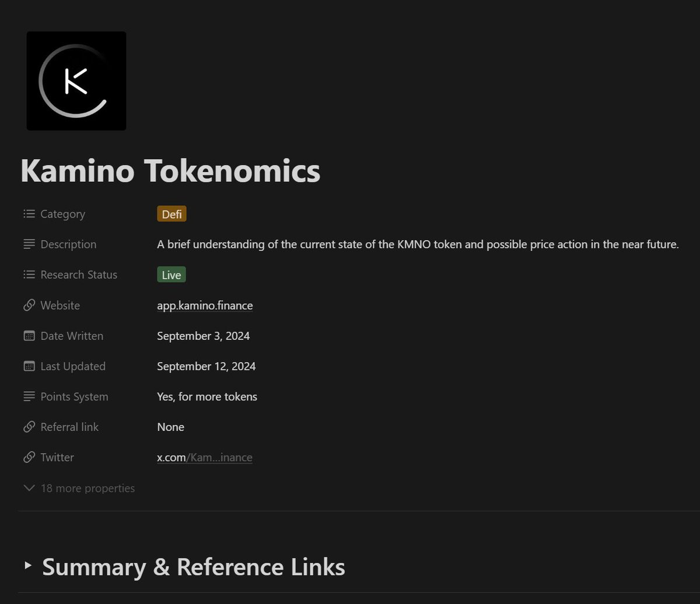Click the None referral link value
Screen dimensions: 700x604
171,427
